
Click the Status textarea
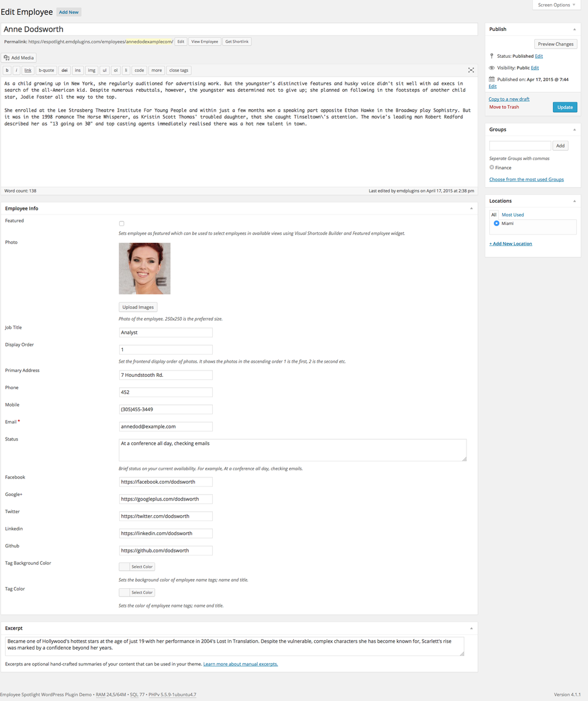(x=292, y=450)
